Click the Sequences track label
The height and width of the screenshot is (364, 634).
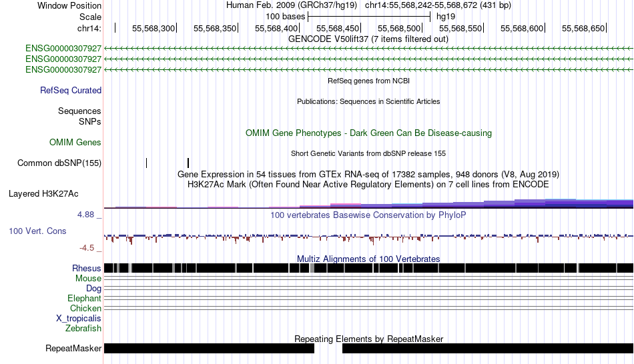79,111
